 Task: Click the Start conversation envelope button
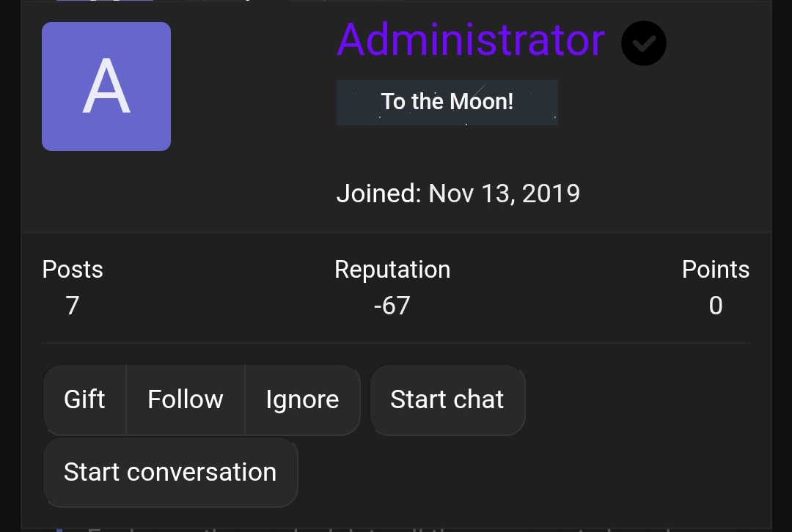click(170, 472)
